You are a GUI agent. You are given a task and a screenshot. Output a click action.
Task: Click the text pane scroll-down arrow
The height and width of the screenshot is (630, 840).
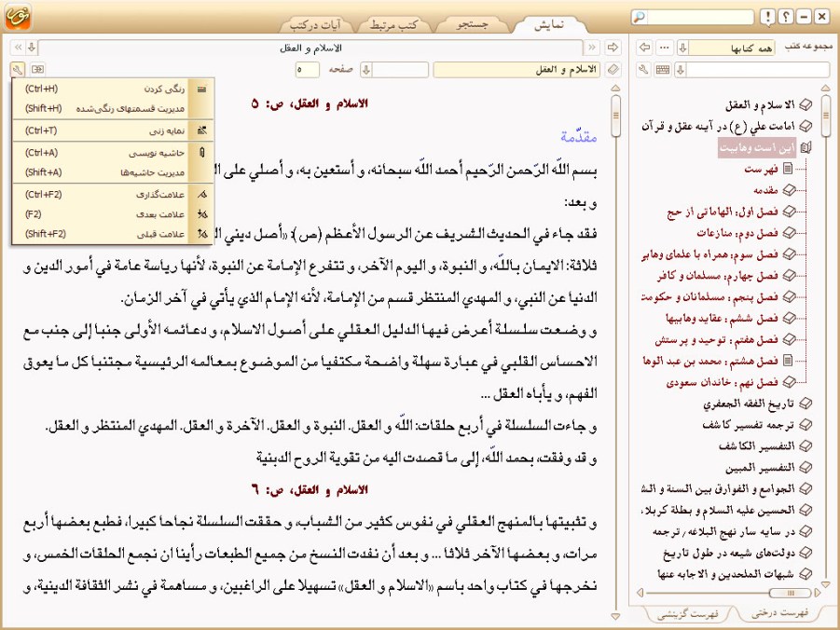pos(616,617)
